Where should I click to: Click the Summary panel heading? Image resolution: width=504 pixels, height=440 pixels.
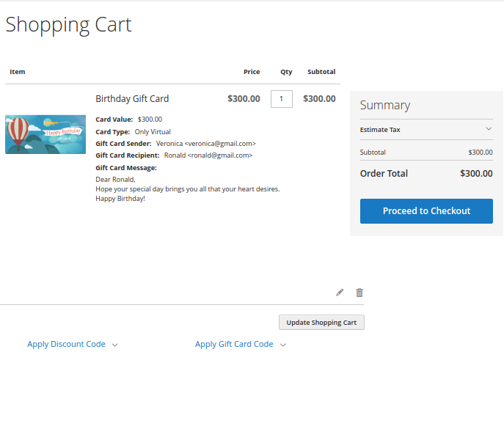click(385, 105)
